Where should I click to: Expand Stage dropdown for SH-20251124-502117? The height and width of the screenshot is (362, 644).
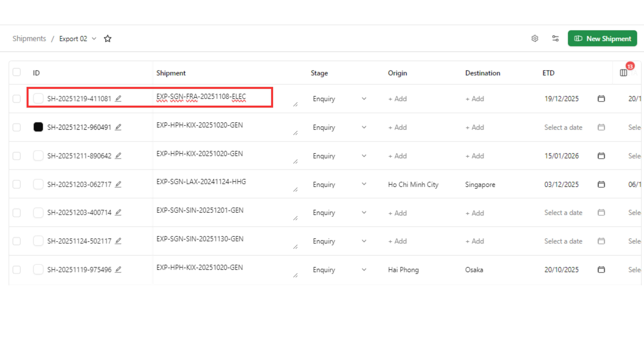pos(364,241)
